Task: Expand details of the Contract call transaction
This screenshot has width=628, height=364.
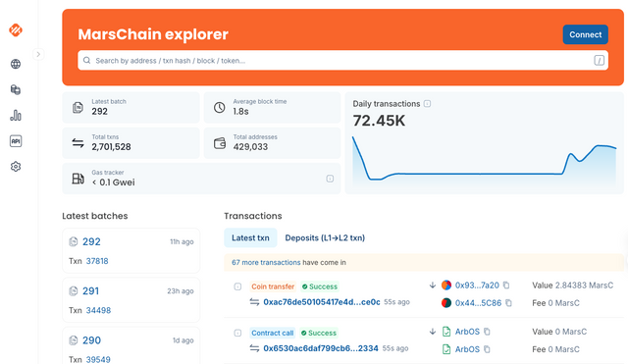Action: (237, 333)
